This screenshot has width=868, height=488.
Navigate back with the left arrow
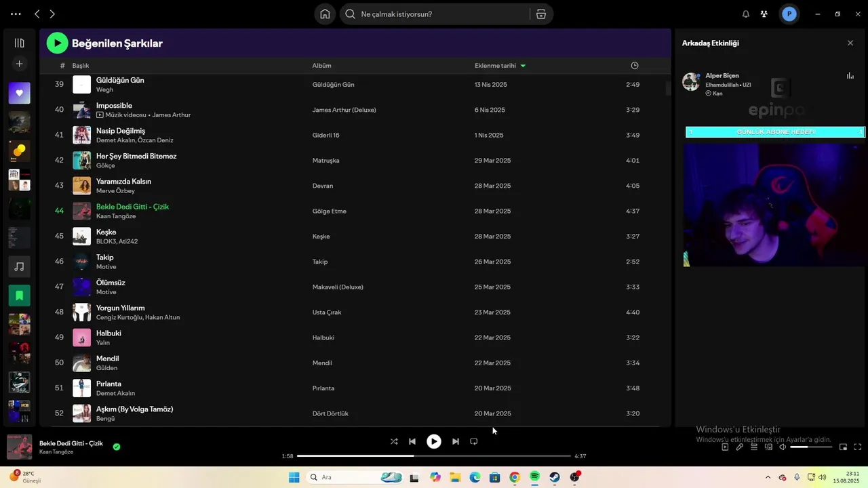[37, 14]
